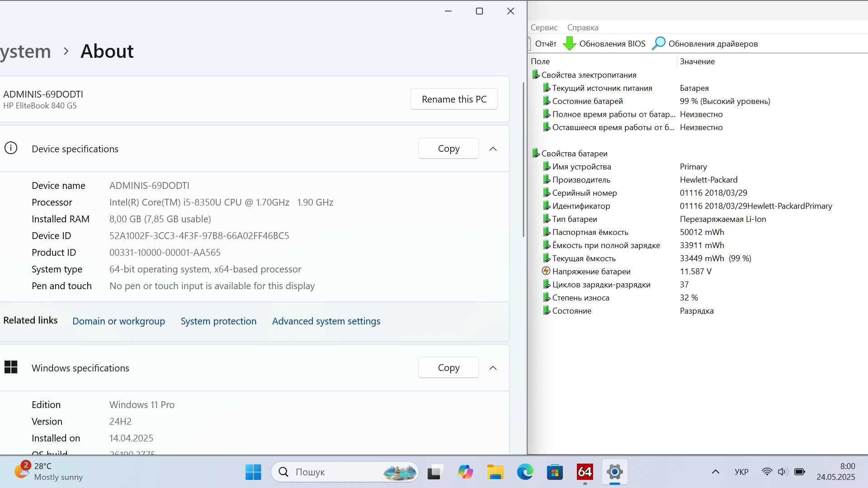Click the Settings gear taskbar icon
The height and width of the screenshot is (488, 868).
click(x=615, y=472)
